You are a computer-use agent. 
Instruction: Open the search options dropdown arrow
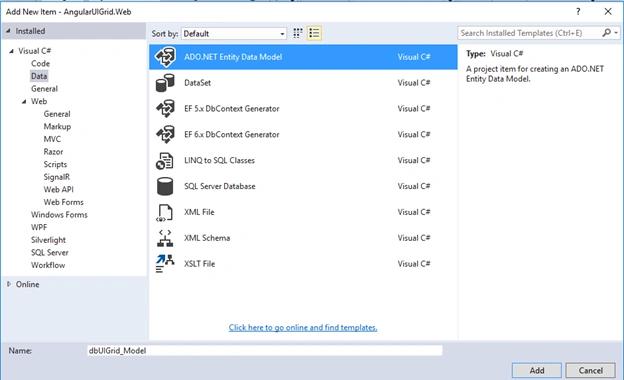pyautogui.click(x=616, y=33)
